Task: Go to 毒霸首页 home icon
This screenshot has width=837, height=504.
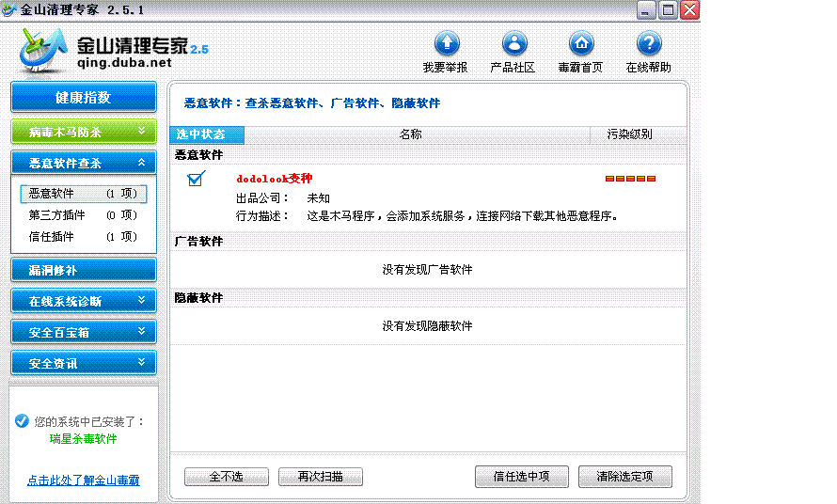Action: pyautogui.click(x=581, y=43)
